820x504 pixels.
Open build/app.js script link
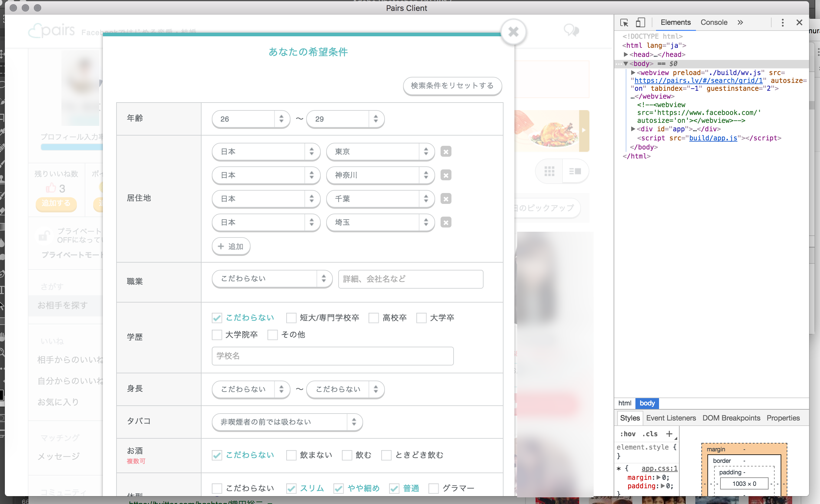click(x=713, y=138)
